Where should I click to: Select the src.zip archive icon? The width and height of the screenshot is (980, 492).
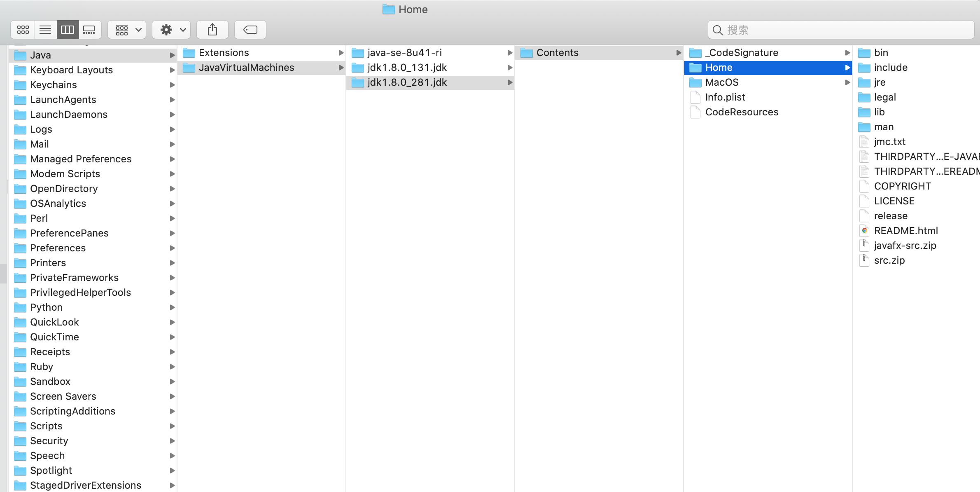(x=864, y=260)
